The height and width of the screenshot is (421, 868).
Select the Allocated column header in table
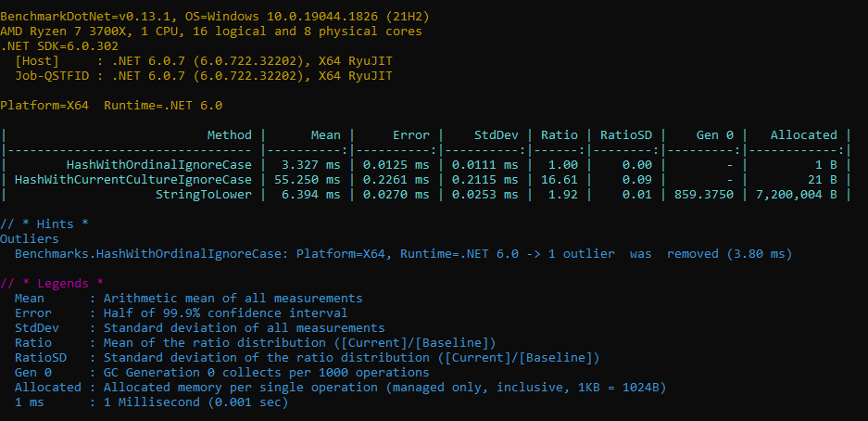click(803, 134)
